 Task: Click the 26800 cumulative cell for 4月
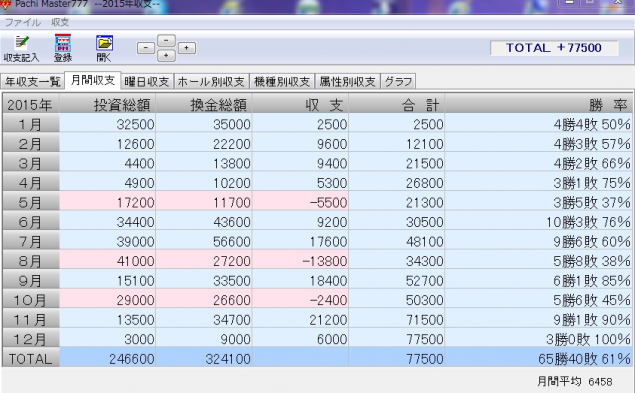(x=396, y=183)
